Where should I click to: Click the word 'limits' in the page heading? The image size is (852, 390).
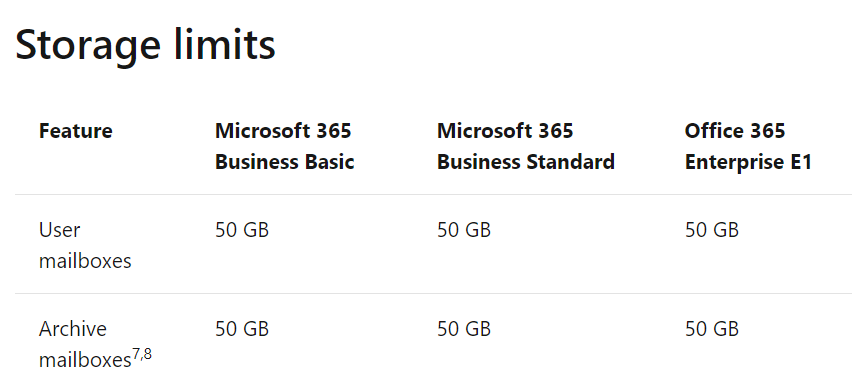point(225,43)
